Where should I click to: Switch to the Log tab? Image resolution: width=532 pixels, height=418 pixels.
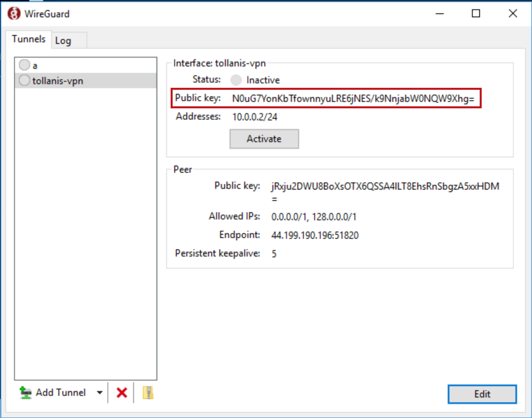click(63, 40)
